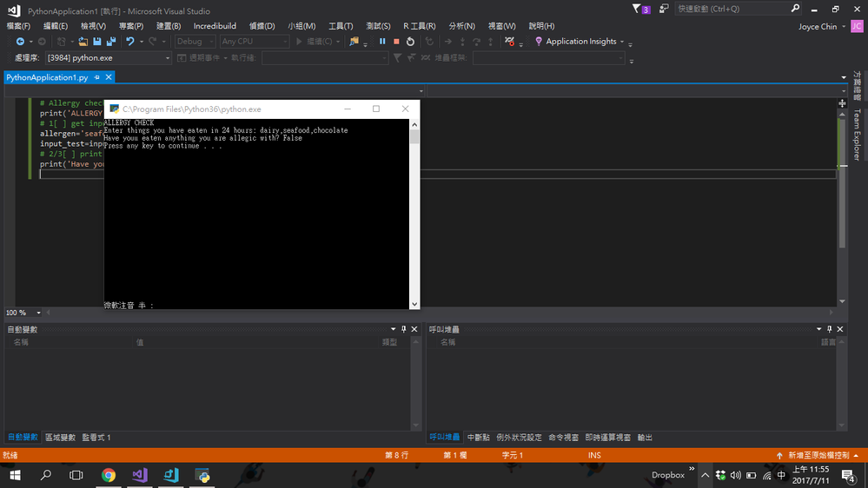The width and height of the screenshot is (868, 488).
Task: Undo the last edit
Action: (130, 42)
